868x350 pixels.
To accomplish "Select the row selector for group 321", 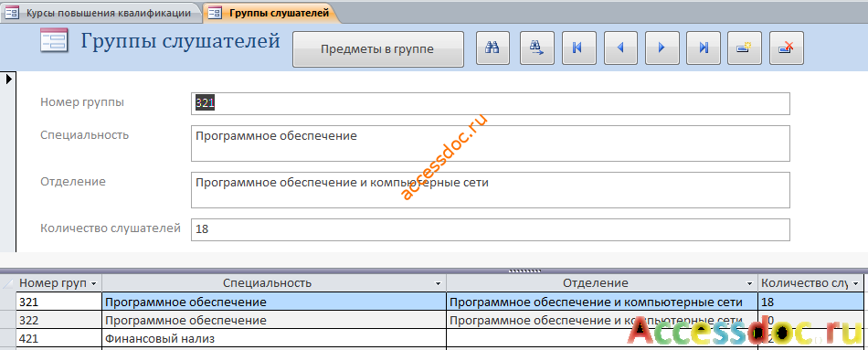I will click(x=7, y=302).
